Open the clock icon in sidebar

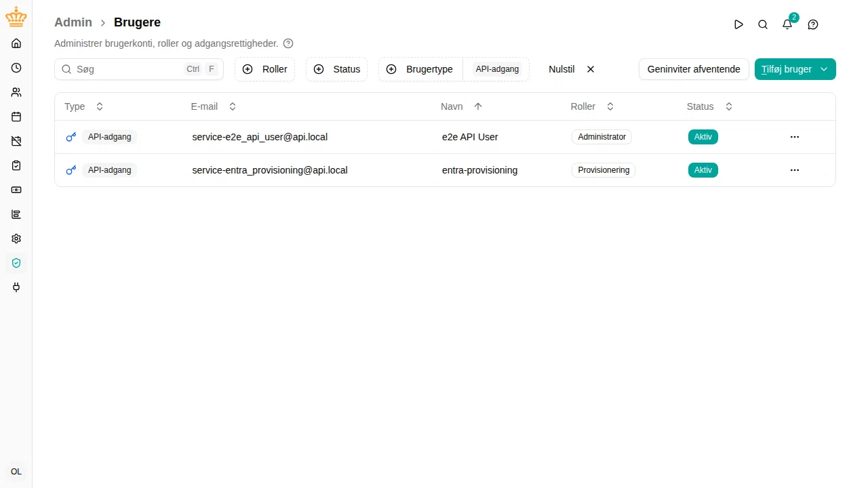pos(16,68)
